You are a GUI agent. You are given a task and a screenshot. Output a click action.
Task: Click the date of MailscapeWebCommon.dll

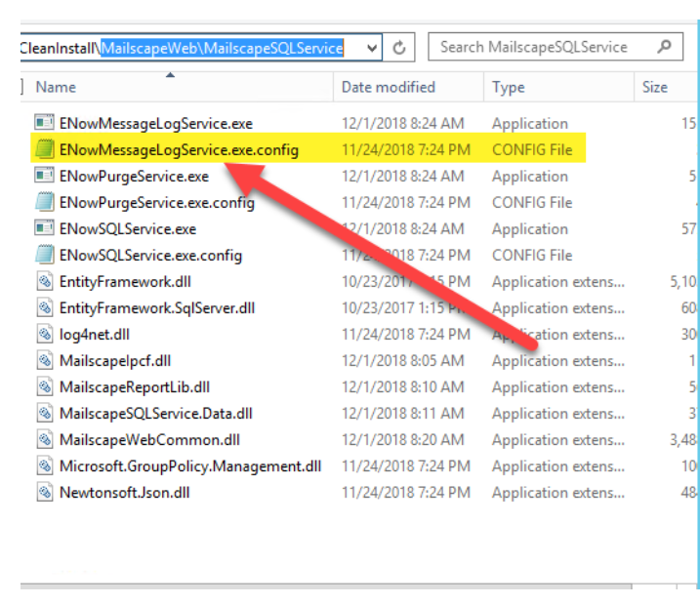tap(402, 439)
